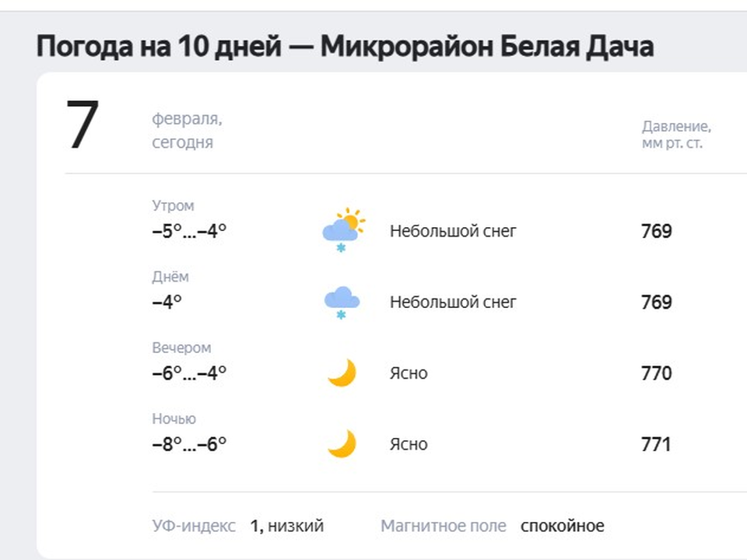Click the daytime snow cloud icon
Screen dimensions: 747x560
coord(342,303)
